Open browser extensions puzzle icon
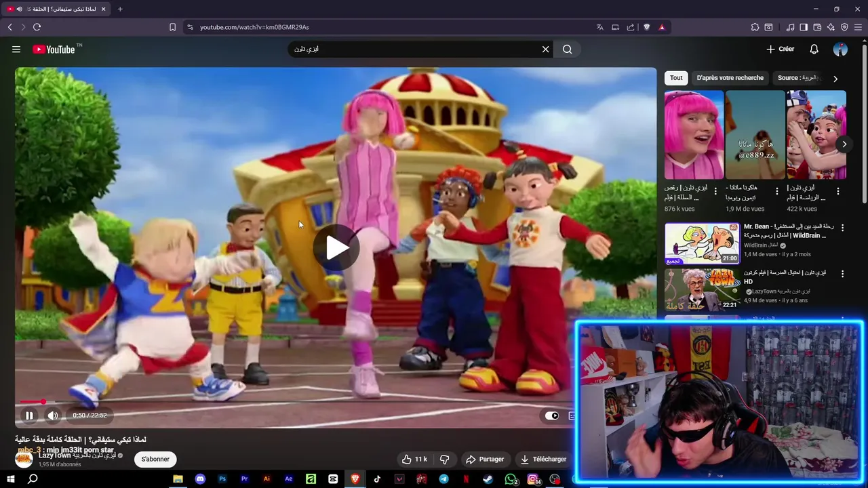This screenshot has width=868, height=488. coord(755,27)
